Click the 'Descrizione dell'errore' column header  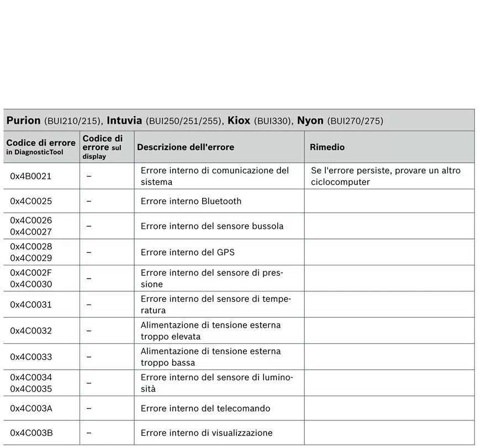click(x=186, y=147)
